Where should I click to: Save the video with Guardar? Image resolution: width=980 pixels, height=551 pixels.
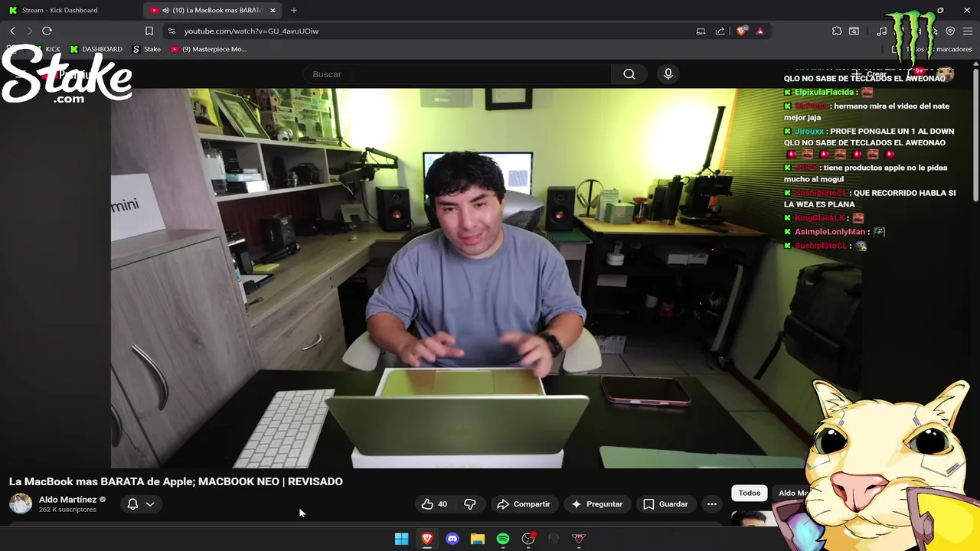[x=665, y=504]
